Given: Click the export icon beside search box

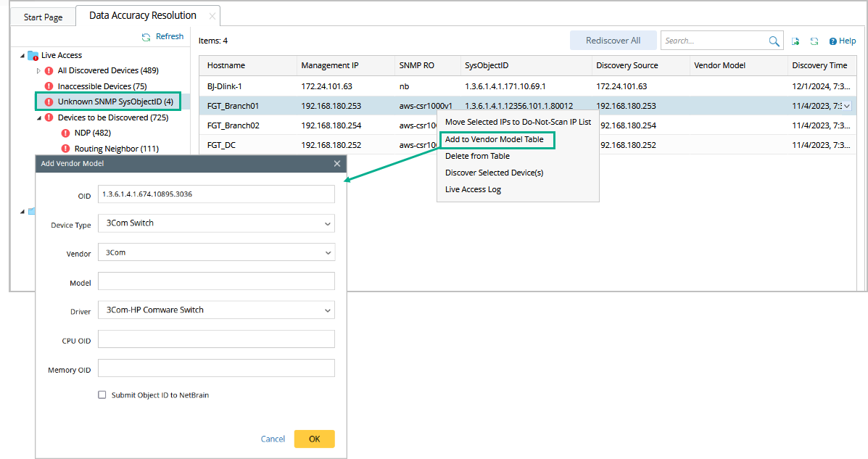Looking at the screenshot, I should point(795,41).
